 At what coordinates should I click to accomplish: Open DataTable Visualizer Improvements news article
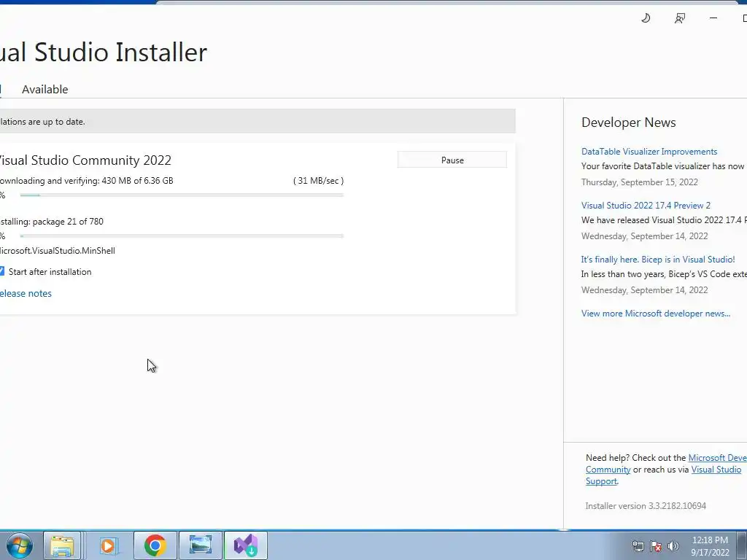click(649, 152)
